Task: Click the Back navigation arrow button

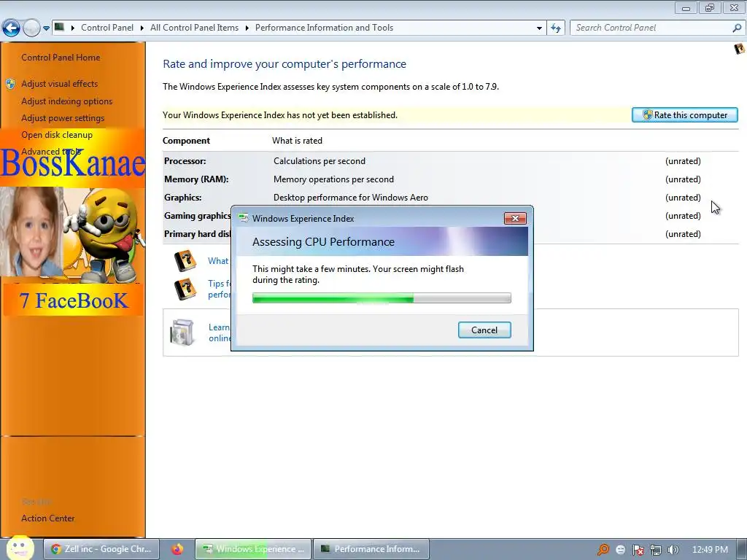Action: coord(11,28)
